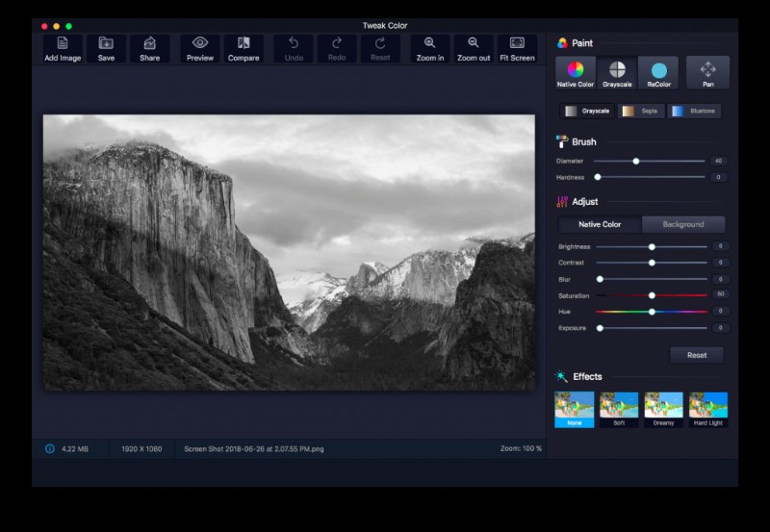Apply the Soft effect thumbnail
The width and height of the screenshot is (770, 532).
click(x=619, y=409)
